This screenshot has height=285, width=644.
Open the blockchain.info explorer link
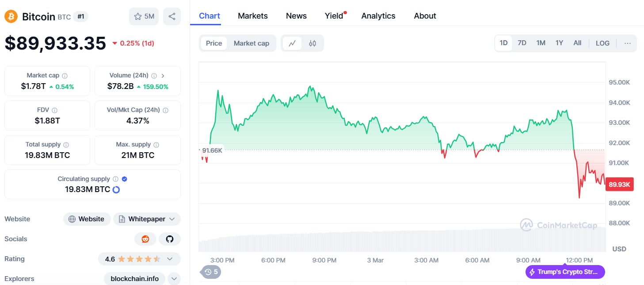coord(134,279)
